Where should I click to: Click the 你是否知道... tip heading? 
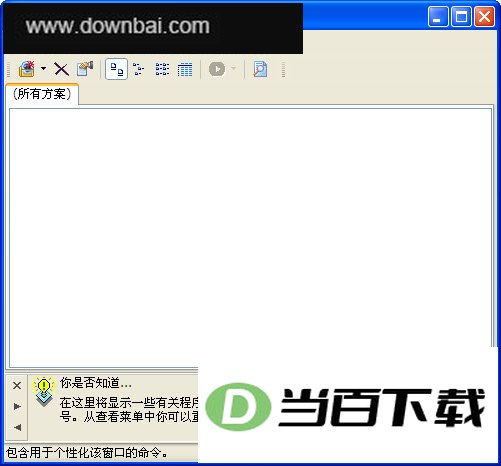[x=96, y=383]
